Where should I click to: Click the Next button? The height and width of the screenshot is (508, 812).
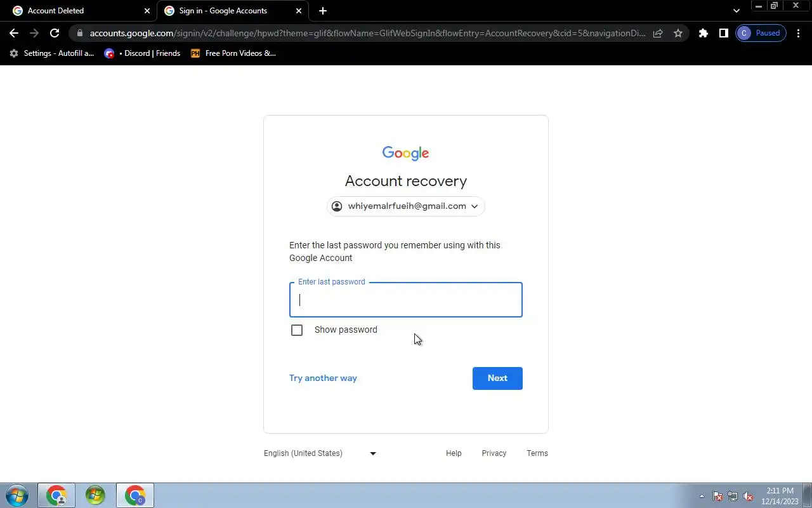point(497,378)
